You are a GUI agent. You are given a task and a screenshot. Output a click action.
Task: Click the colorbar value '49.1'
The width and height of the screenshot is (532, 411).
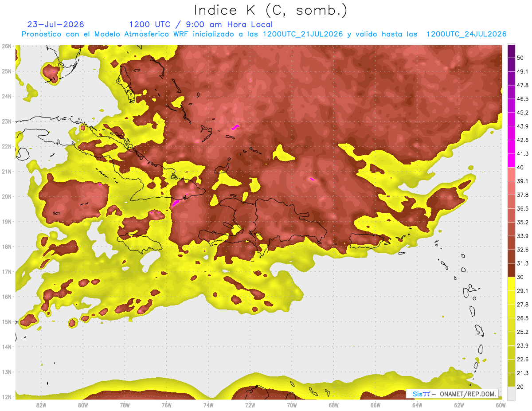[x=523, y=71]
